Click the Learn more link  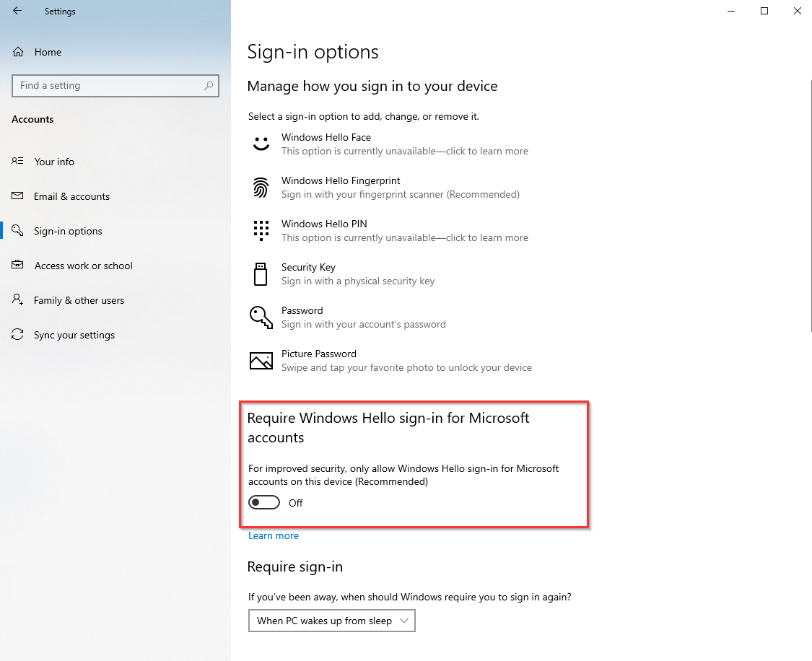click(x=273, y=535)
